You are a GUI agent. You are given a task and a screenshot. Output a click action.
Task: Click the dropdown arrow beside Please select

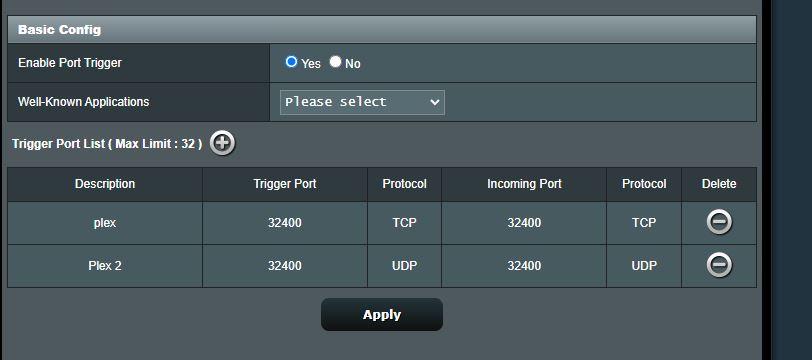tap(434, 102)
